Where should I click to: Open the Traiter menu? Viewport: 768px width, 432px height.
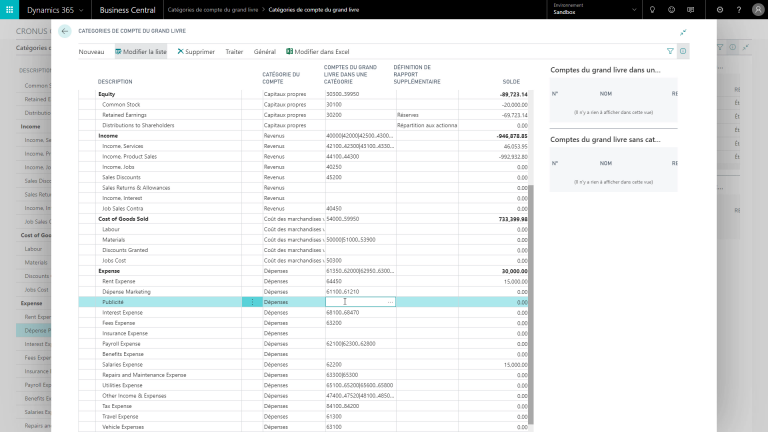coord(234,51)
